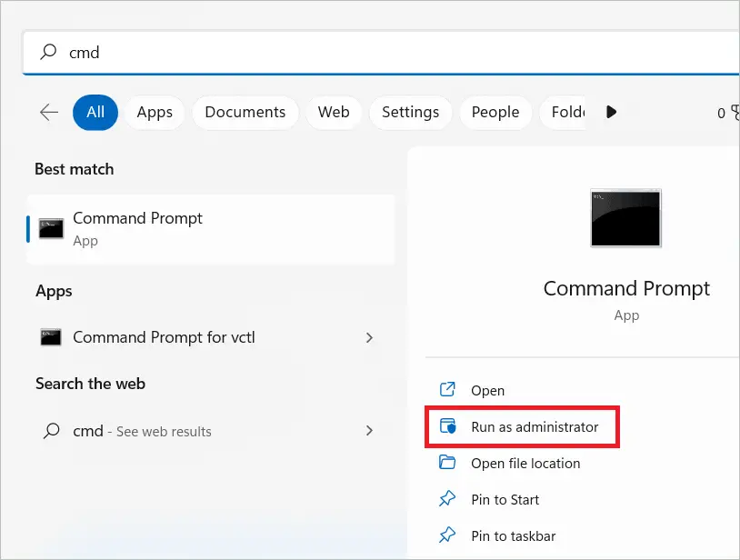The height and width of the screenshot is (560, 740).
Task: Switch to the Documents filter tab
Action: [245, 112]
